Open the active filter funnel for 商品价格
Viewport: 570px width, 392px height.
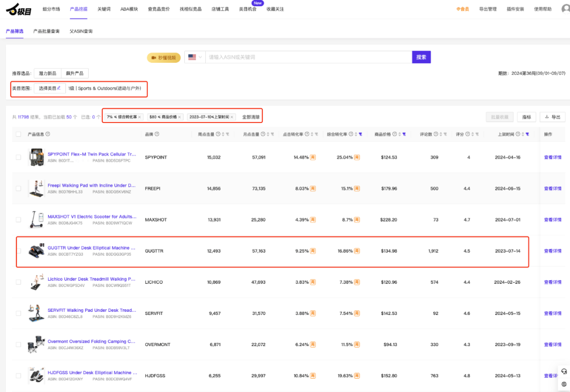(404, 134)
